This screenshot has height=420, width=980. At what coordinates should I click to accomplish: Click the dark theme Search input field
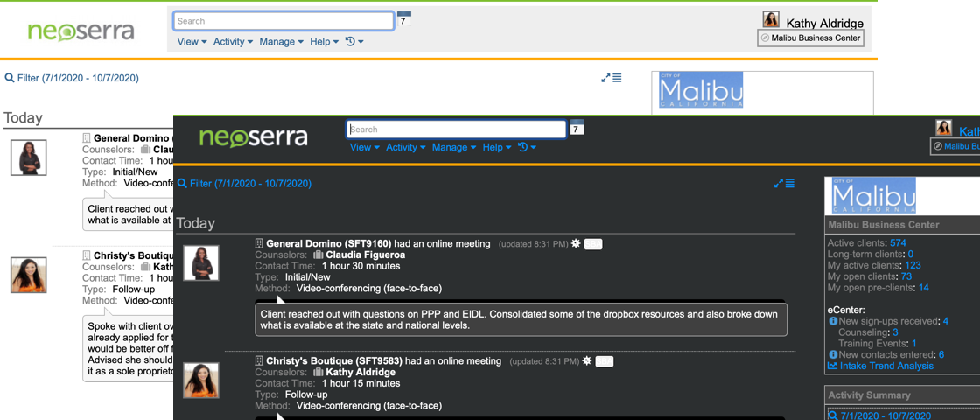[x=456, y=129]
